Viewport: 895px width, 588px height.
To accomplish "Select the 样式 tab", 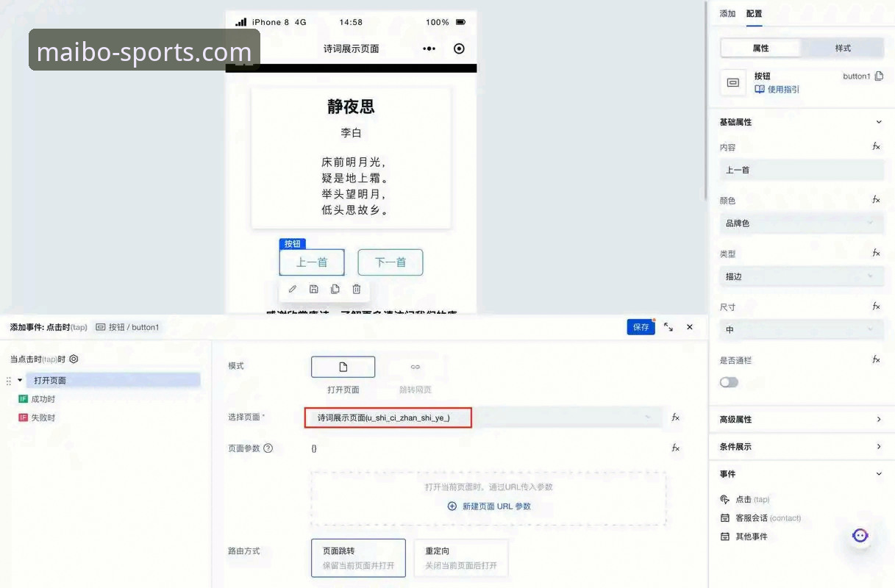I will pos(843,48).
